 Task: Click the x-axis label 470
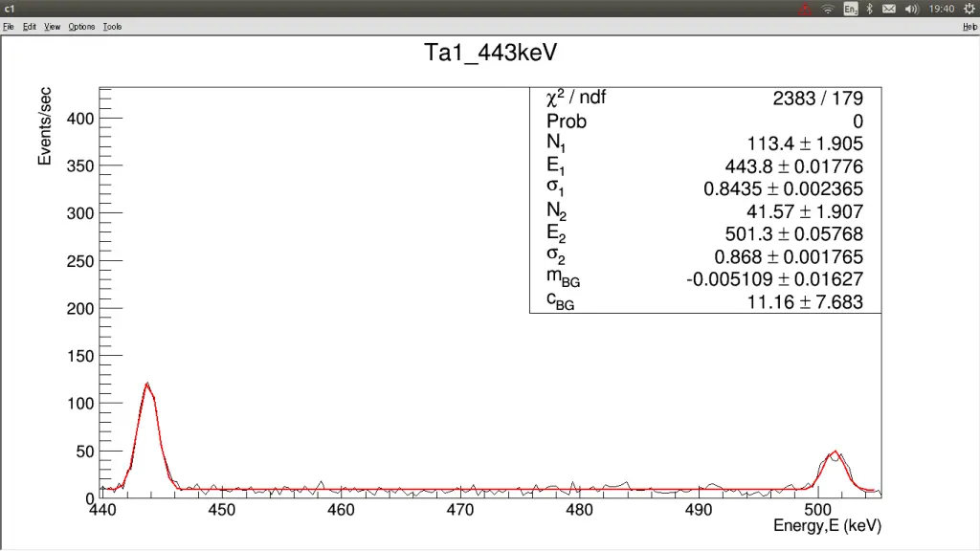click(x=460, y=510)
